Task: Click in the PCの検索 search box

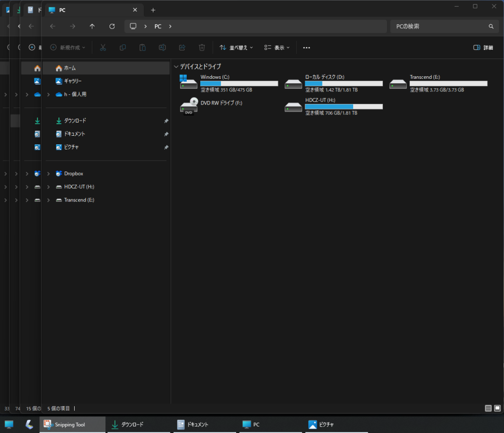Action: [x=439, y=26]
